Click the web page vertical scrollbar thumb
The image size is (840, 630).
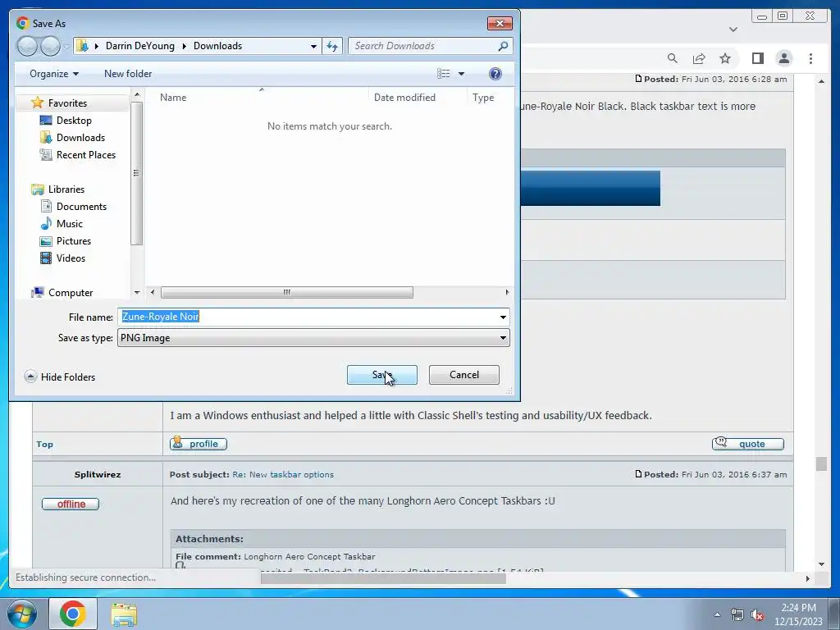coord(821,464)
